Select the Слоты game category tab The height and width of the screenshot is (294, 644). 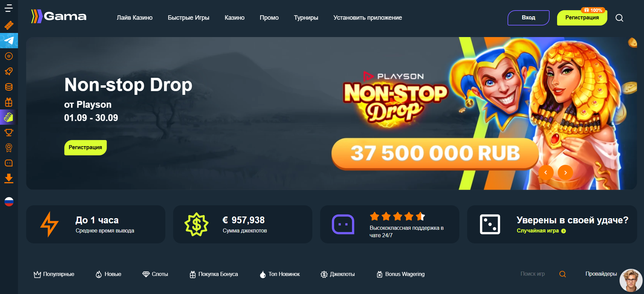click(155, 274)
